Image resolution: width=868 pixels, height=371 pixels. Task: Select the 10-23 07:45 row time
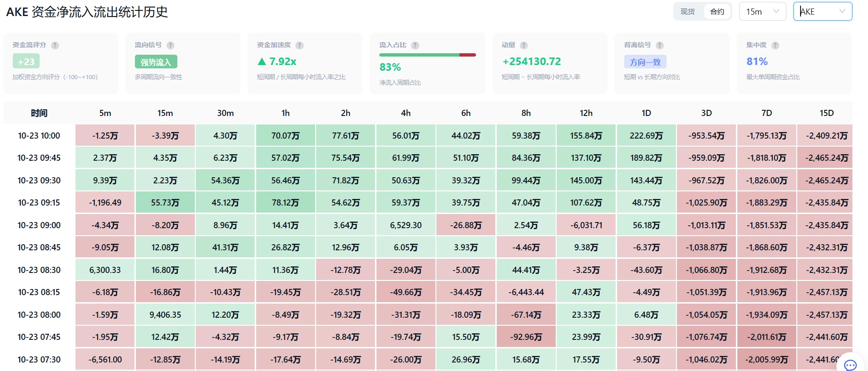(39, 337)
